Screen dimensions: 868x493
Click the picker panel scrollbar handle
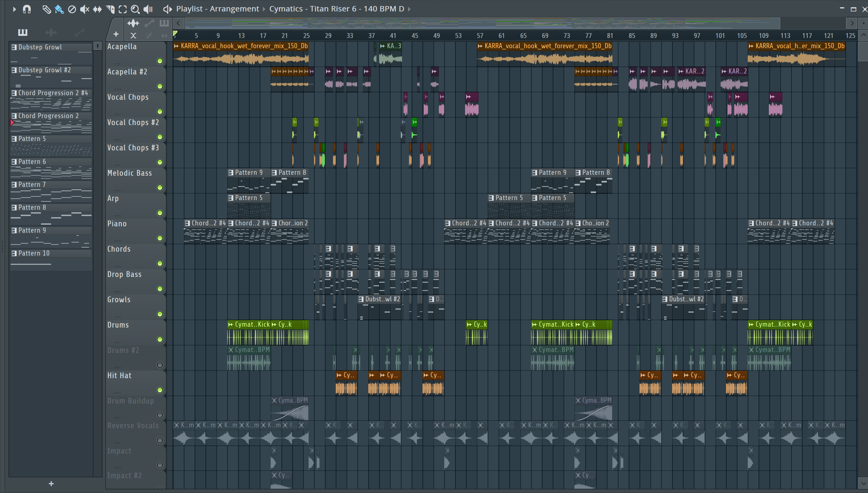click(97, 46)
